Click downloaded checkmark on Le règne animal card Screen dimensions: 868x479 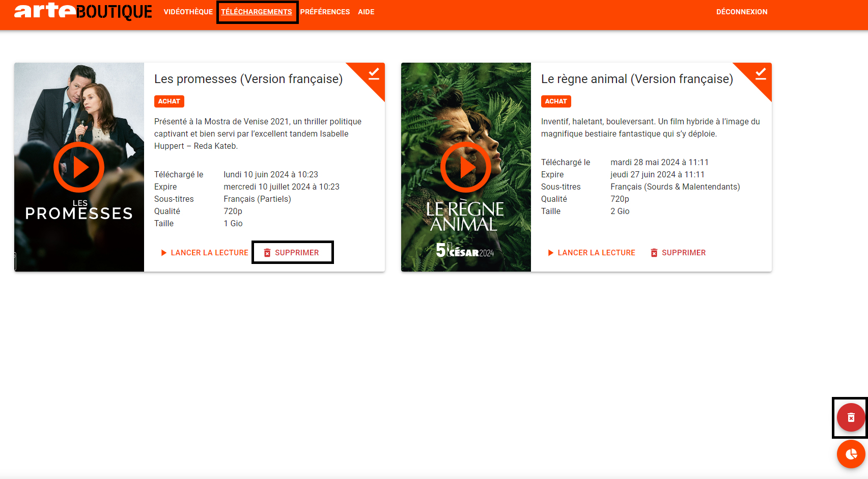point(761,74)
